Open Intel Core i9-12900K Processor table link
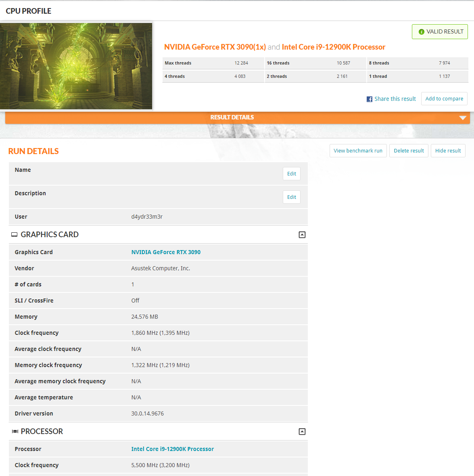The width and height of the screenshot is (474, 476). 173,449
